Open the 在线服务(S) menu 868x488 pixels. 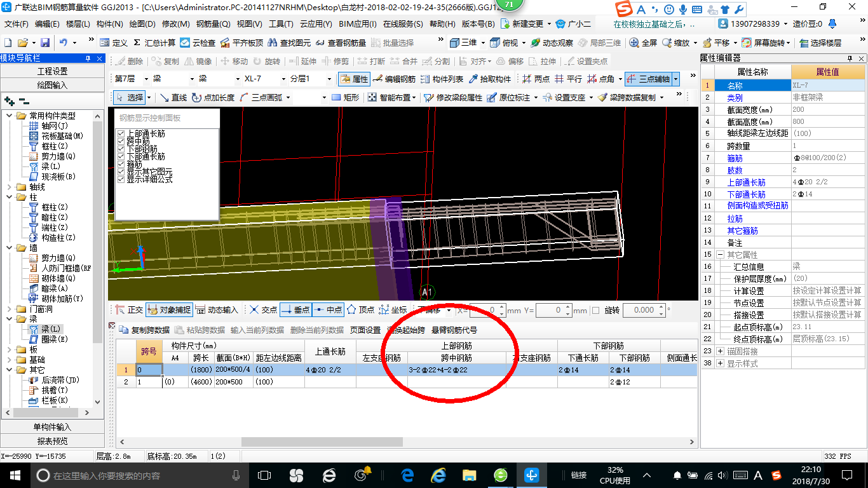click(x=403, y=24)
